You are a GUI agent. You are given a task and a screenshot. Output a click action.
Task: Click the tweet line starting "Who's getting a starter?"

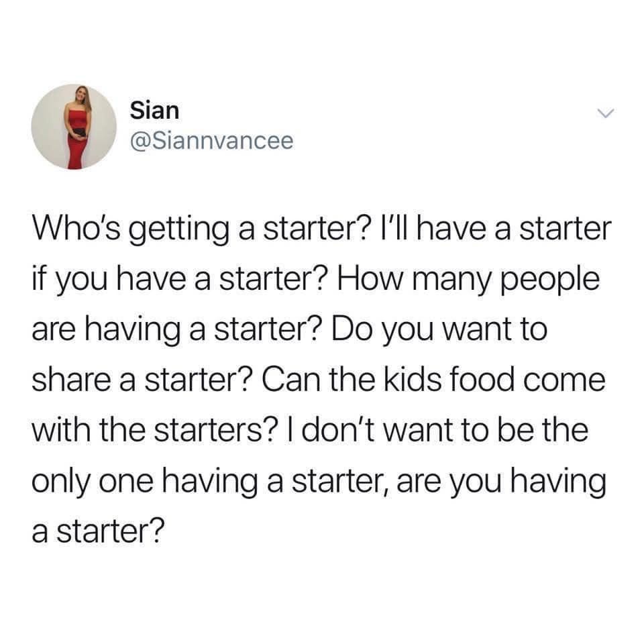(322, 229)
